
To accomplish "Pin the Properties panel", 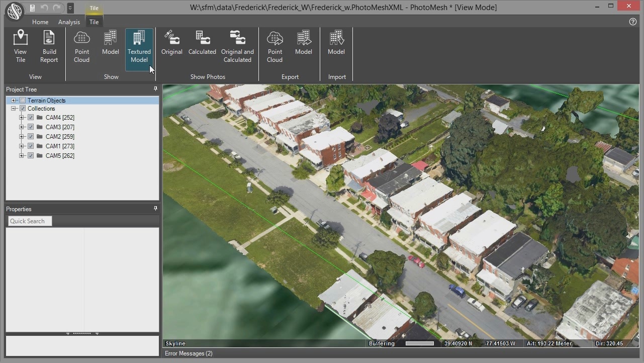I will point(155,208).
